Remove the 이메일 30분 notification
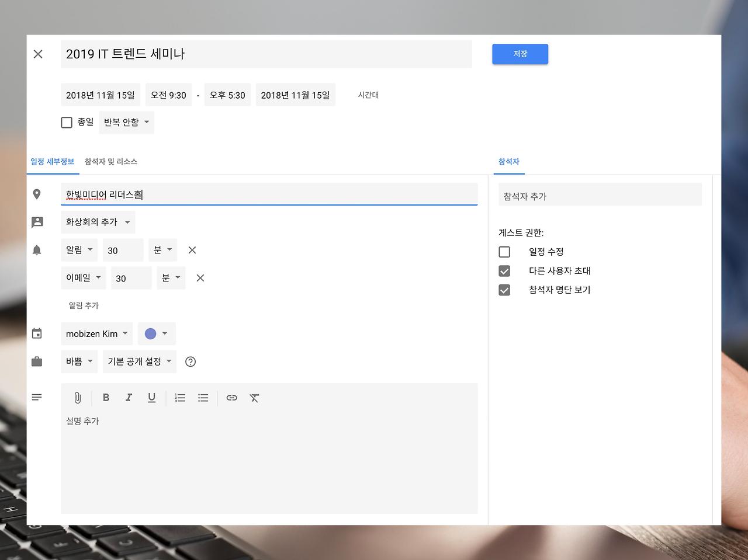748x560 pixels. click(200, 278)
